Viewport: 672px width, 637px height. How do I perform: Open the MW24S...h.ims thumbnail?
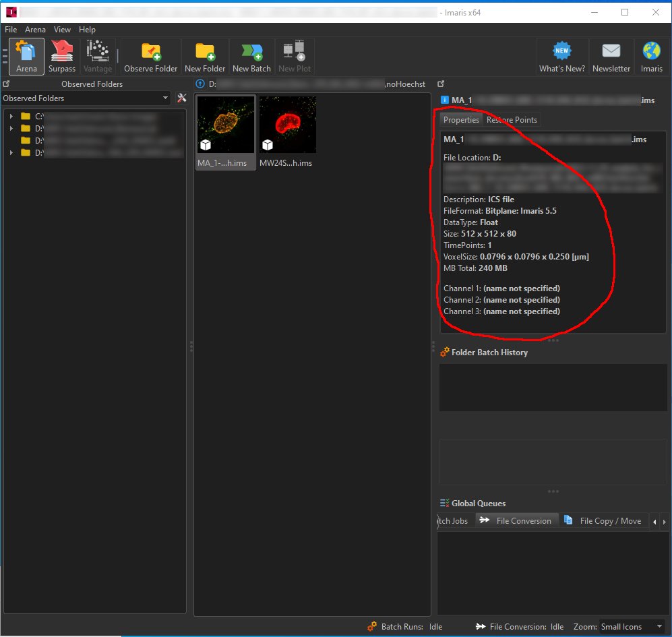(x=288, y=125)
